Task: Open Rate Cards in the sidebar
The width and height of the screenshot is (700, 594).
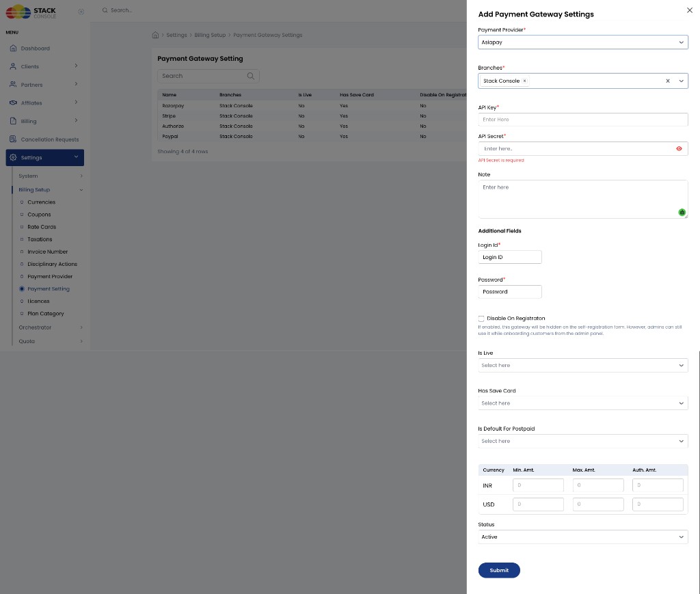Action: coord(42,227)
